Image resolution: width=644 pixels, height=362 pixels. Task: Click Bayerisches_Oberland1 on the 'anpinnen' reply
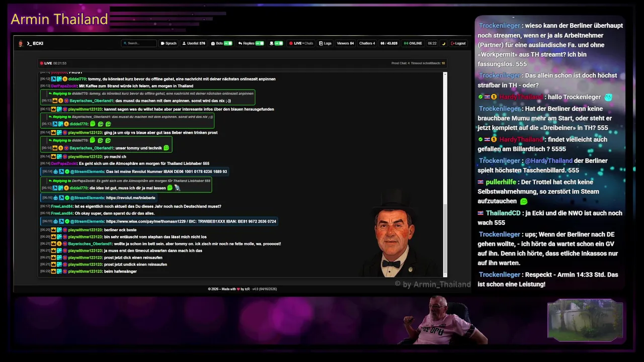click(x=92, y=101)
